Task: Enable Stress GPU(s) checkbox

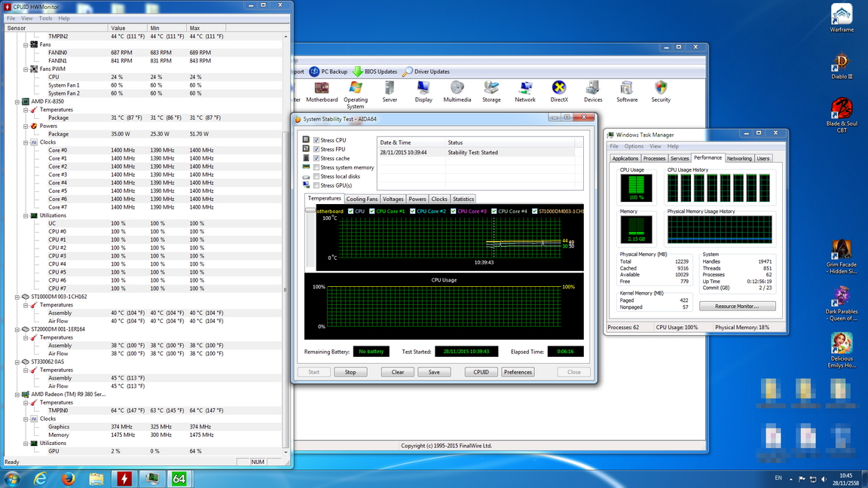Action: 316,185
